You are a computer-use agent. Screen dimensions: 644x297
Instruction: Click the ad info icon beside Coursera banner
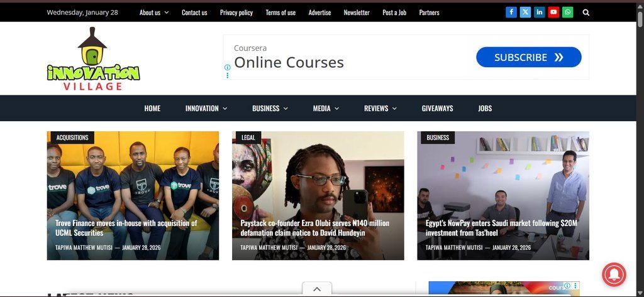(x=227, y=67)
